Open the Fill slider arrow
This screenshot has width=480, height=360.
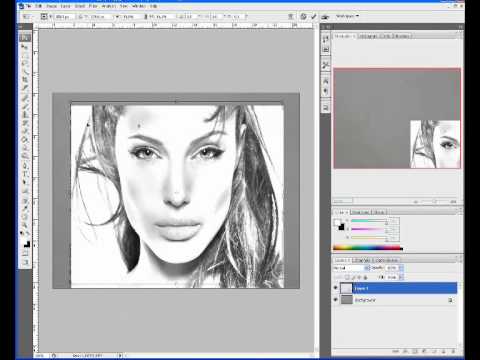click(x=401, y=277)
